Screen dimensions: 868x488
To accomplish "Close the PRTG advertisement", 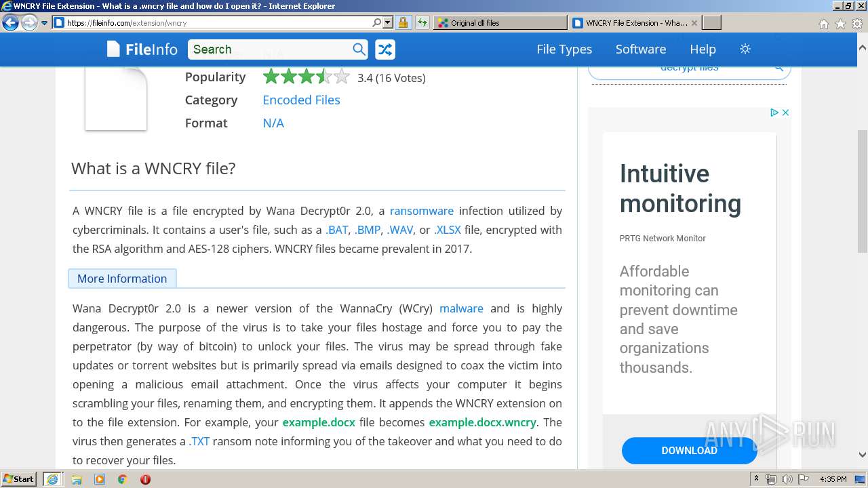I will pyautogui.click(x=785, y=113).
